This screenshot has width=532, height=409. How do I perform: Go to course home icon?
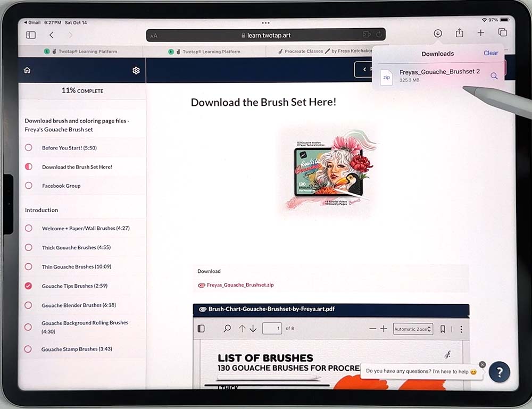click(28, 70)
